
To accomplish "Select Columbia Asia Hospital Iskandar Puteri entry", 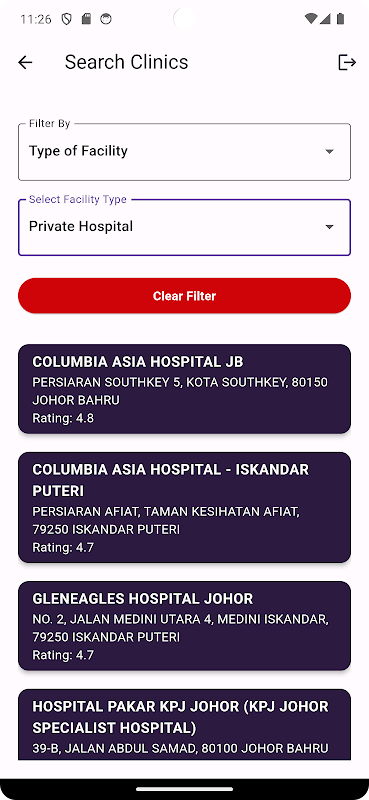I will [184, 507].
